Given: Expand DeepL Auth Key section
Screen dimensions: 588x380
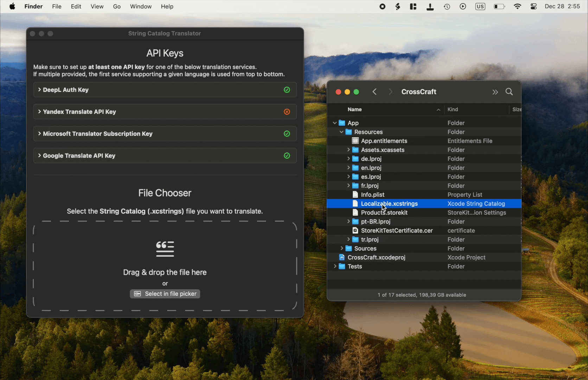Looking at the screenshot, I should [39, 90].
